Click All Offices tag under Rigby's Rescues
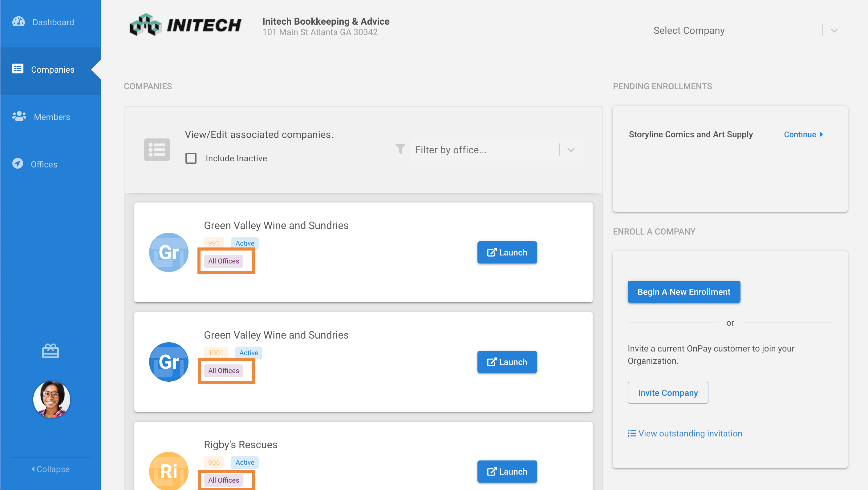Screen dimensions: 868x490 (x=223, y=480)
